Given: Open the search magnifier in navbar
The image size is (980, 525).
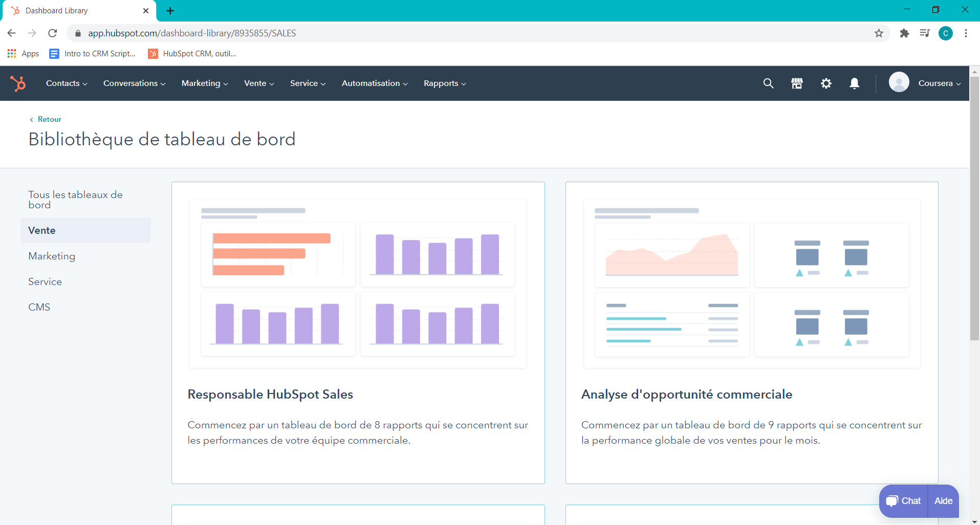Looking at the screenshot, I should 768,83.
